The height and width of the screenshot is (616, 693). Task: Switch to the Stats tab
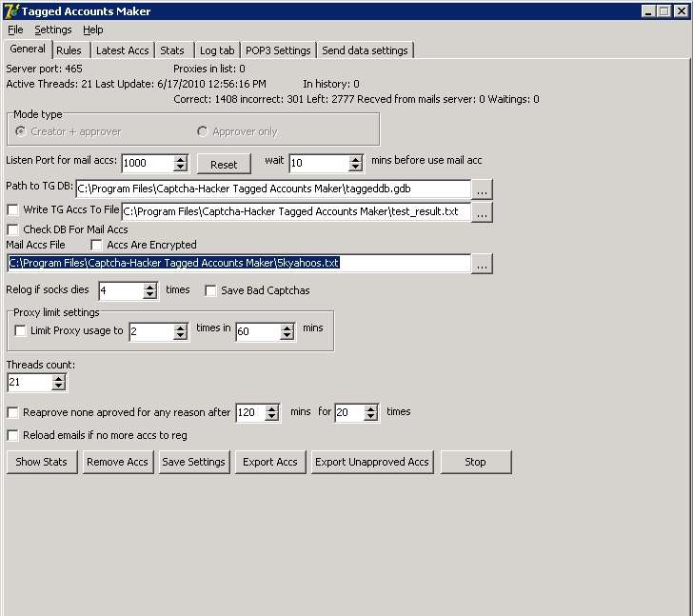[172, 50]
